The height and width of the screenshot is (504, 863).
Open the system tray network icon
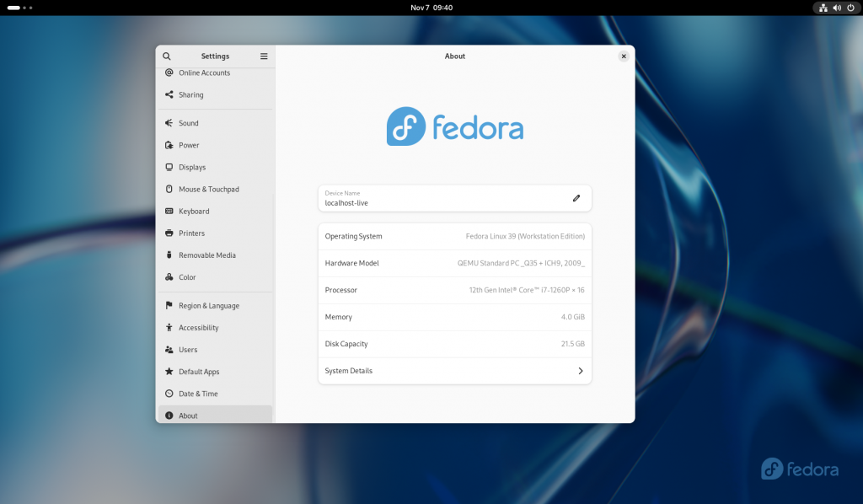823,8
